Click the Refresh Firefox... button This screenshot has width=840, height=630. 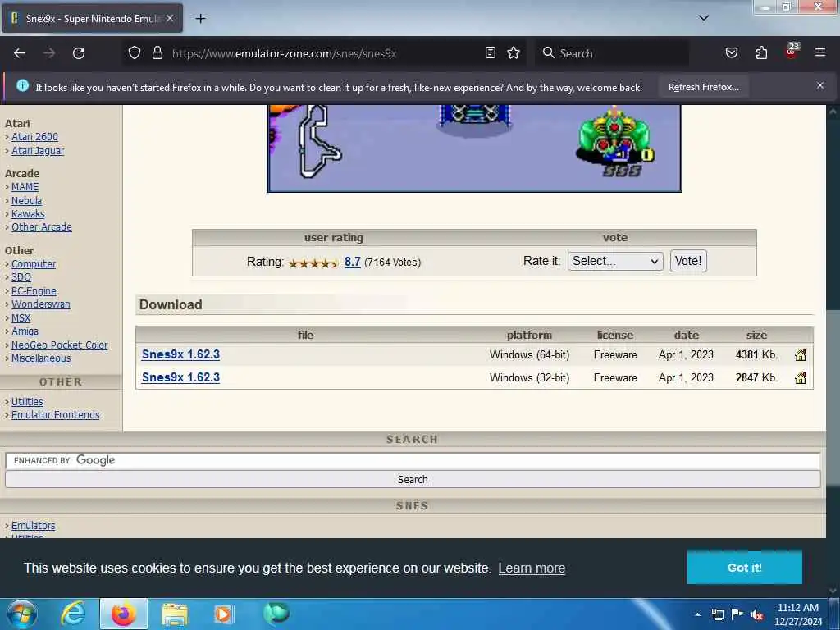(703, 87)
